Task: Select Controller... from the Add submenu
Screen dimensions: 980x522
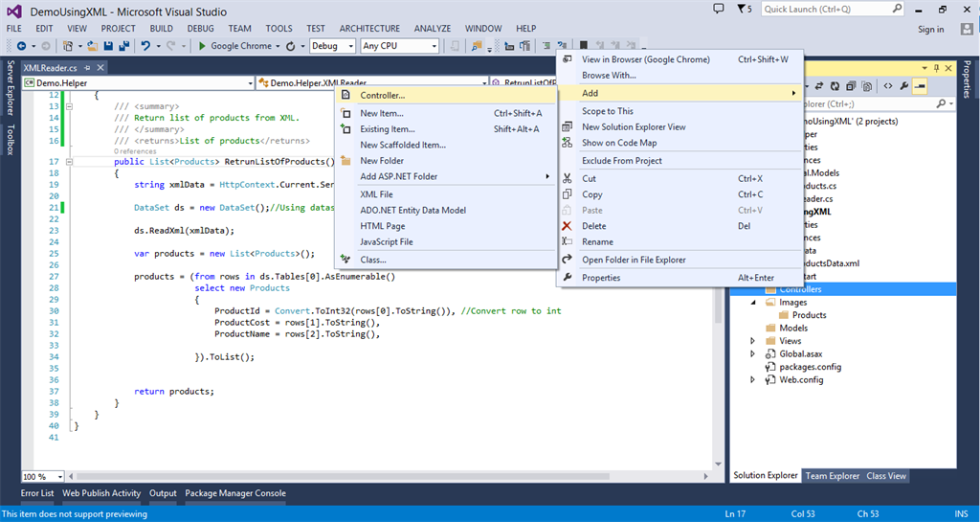Action: coord(382,95)
